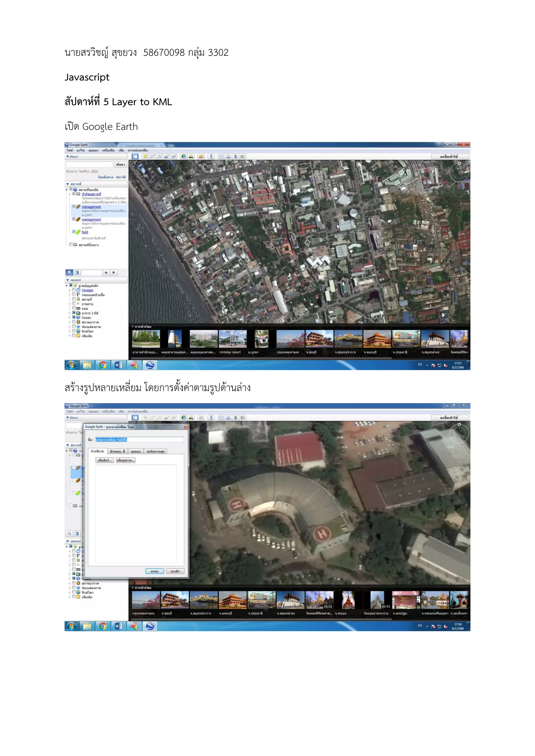Open Google Earth from the upper taskbar
Screen dimensions: 535x756
pos(150,365)
